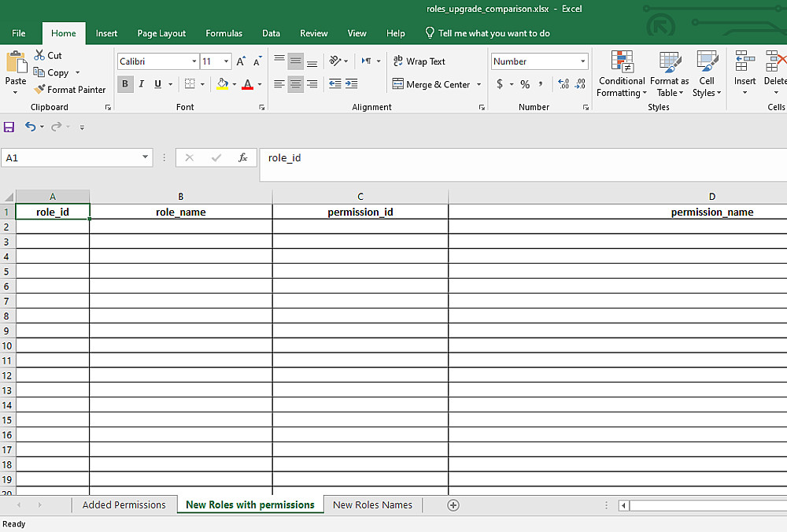Click the Increase Font Size icon

pyautogui.click(x=241, y=61)
